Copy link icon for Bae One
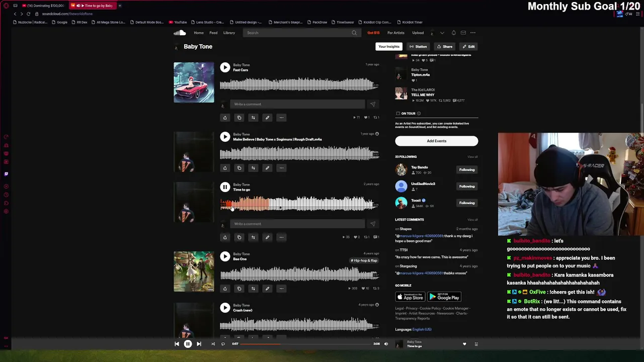The image size is (644, 362). tap(239, 289)
